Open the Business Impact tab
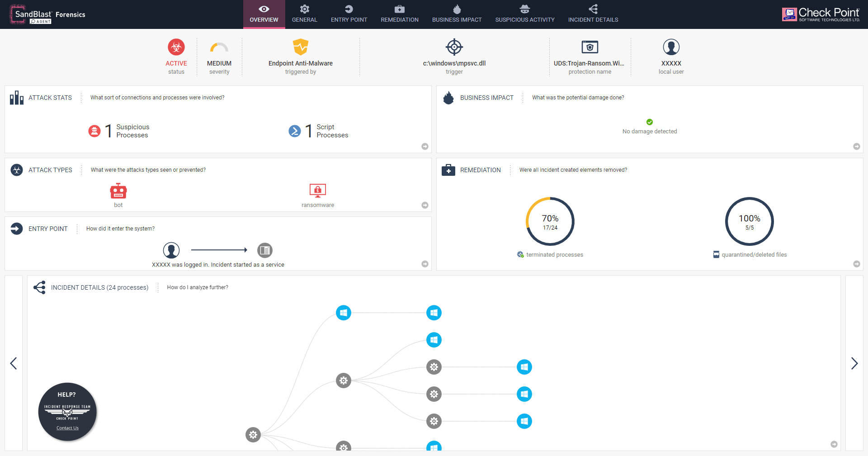 tap(457, 14)
